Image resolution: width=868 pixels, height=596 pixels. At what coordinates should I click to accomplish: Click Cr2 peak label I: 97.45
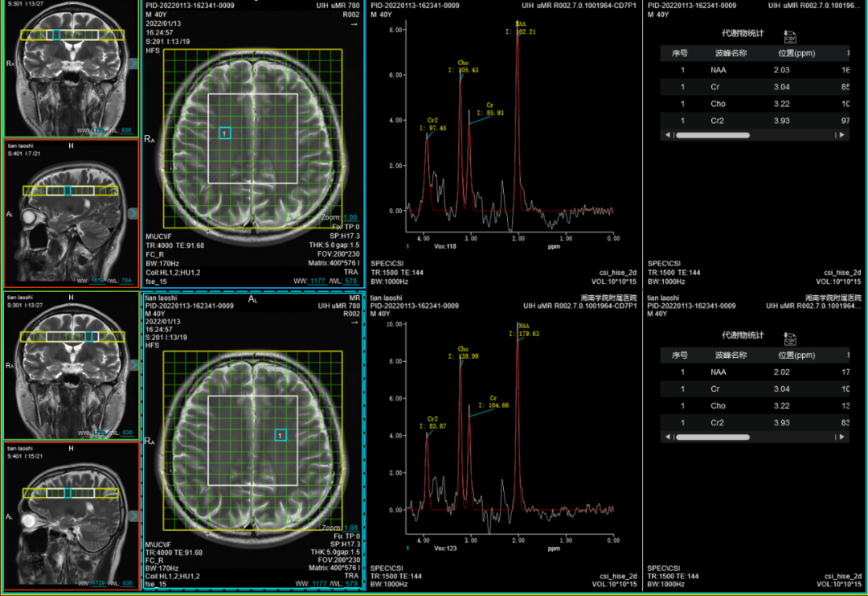coord(433,128)
